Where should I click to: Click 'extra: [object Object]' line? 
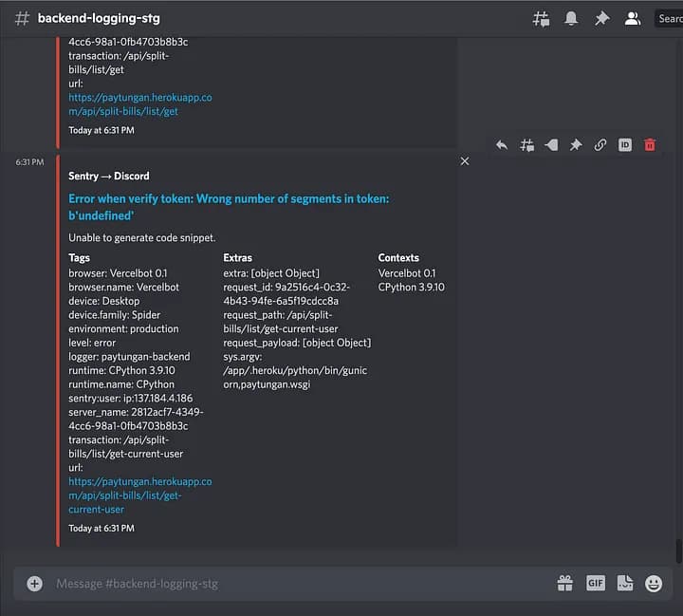(x=271, y=273)
